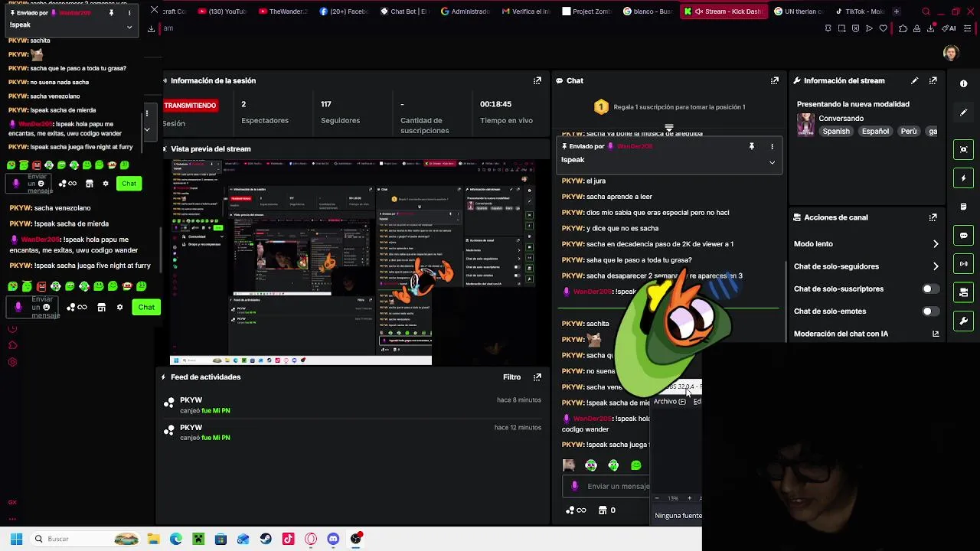Open browser downloads icon
The height and width of the screenshot is (551, 980).
[931, 28]
